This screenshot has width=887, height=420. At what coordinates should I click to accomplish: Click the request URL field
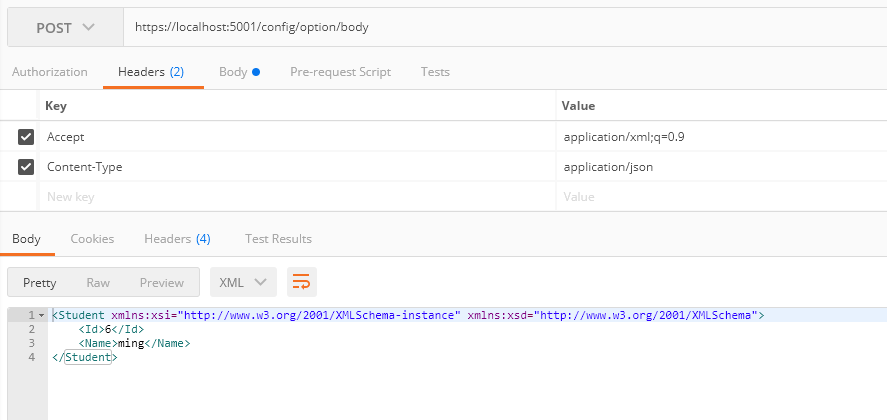[500, 27]
